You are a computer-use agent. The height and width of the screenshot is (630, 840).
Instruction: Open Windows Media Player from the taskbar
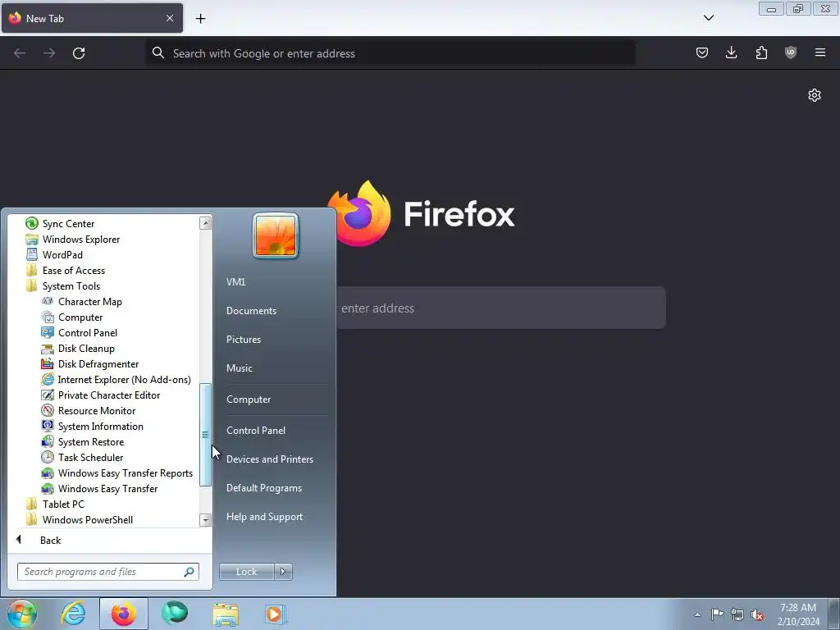pyautogui.click(x=276, y=614)
